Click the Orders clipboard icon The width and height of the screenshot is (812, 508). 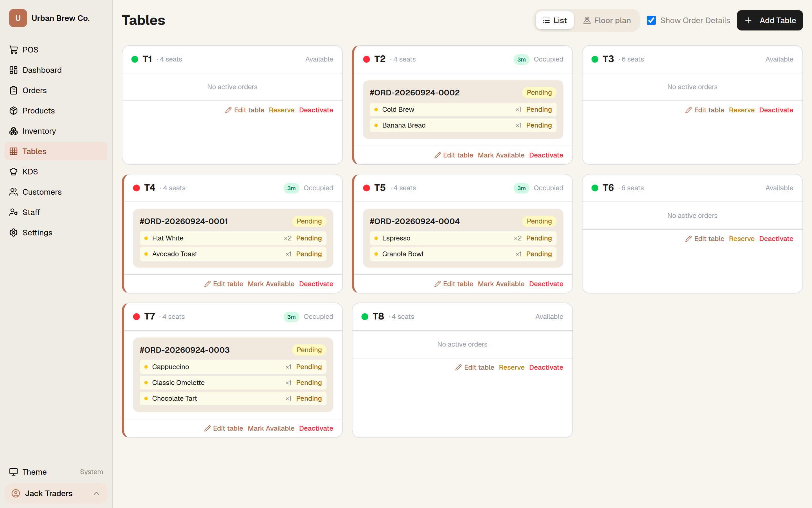14,90
